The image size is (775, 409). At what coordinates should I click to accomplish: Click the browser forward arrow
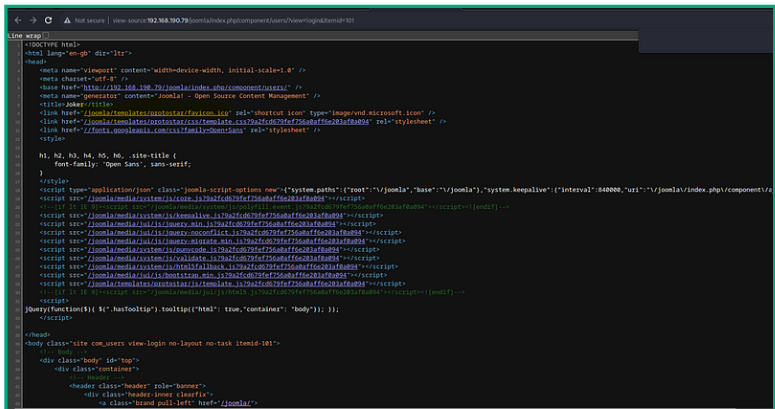click(x=33, y=20)
